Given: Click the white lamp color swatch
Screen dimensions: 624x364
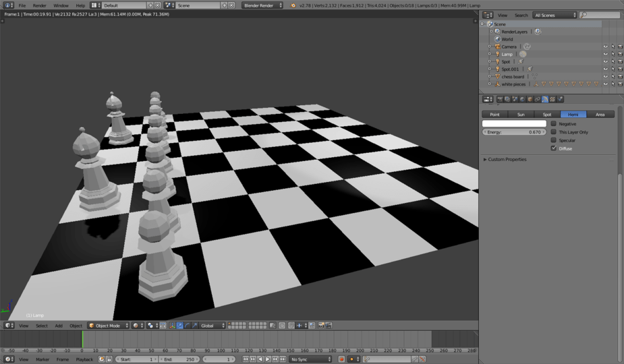Looking at the screenshot, I should [x=514, y=123].
